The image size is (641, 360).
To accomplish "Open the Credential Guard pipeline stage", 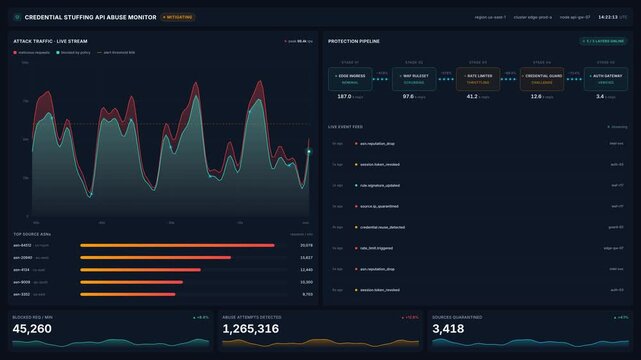I will [542, 79].
